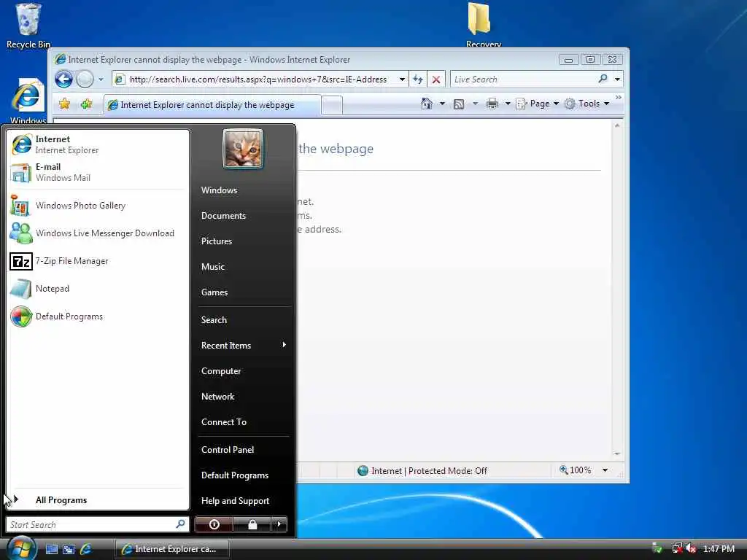Click Add to Favorites icon
747x560 pixels.
(86, 104)
